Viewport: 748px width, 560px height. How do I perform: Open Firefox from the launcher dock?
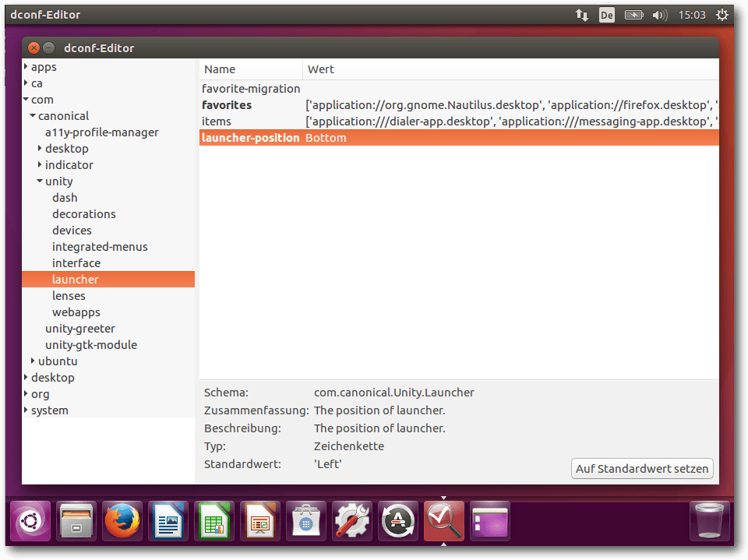coord(122,521)
